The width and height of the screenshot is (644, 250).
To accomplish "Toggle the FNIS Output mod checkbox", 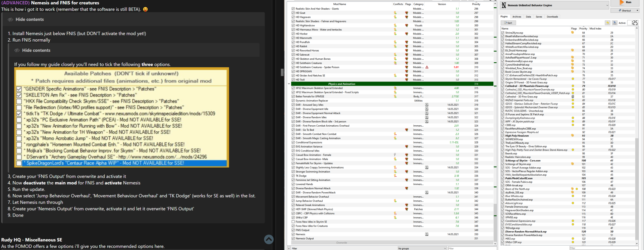I will pos(293,230).
